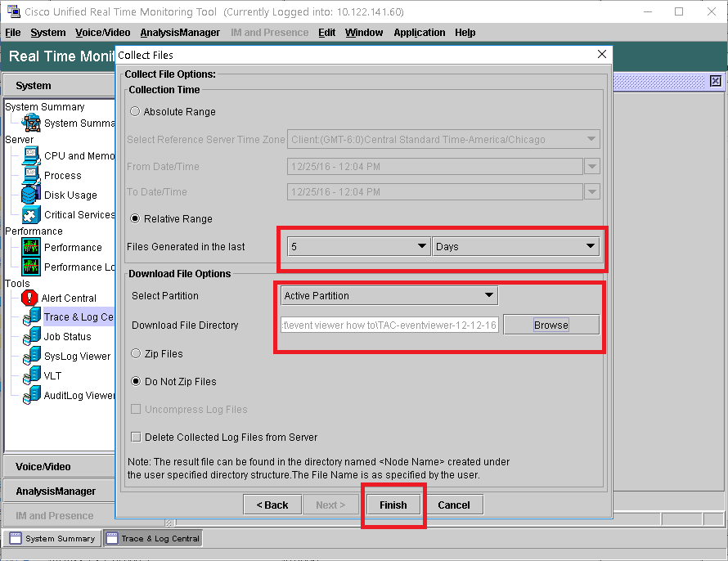Screen dimensions: 728x561
Task: Cancel the Collect Files dialog
Action: coord(454,505)
